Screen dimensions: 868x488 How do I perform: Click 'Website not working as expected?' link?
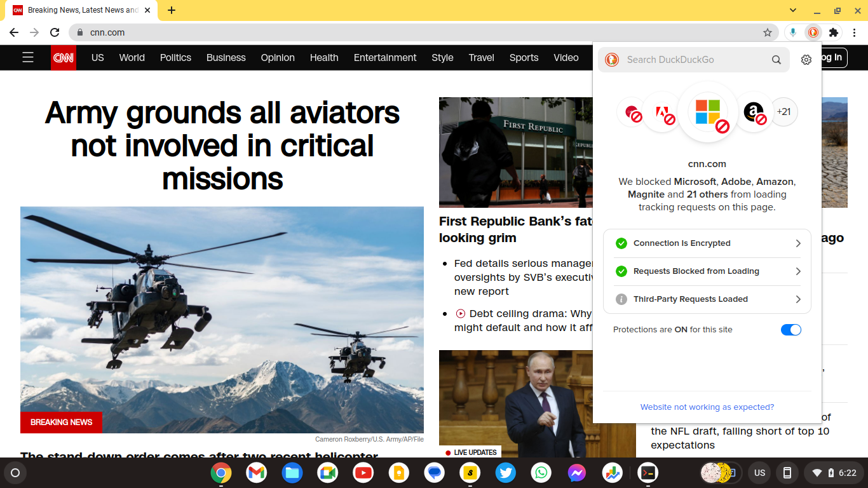[x=707, y=407]
